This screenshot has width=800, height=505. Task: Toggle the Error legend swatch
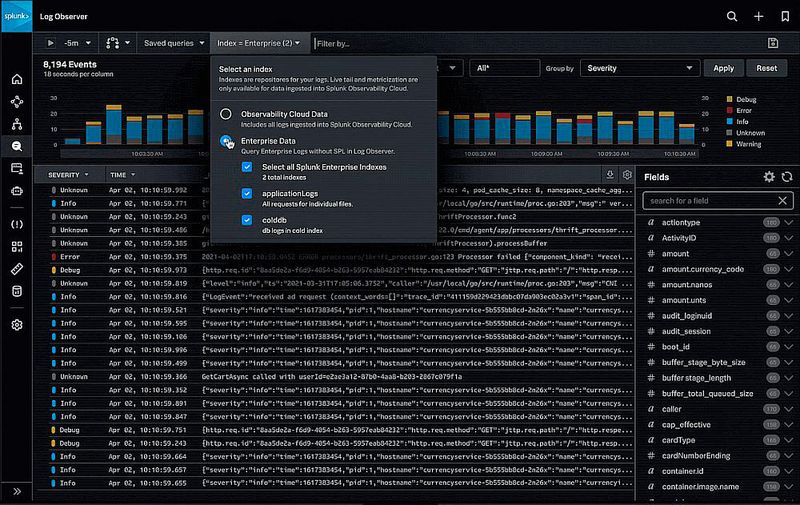[x=730, y=110]
